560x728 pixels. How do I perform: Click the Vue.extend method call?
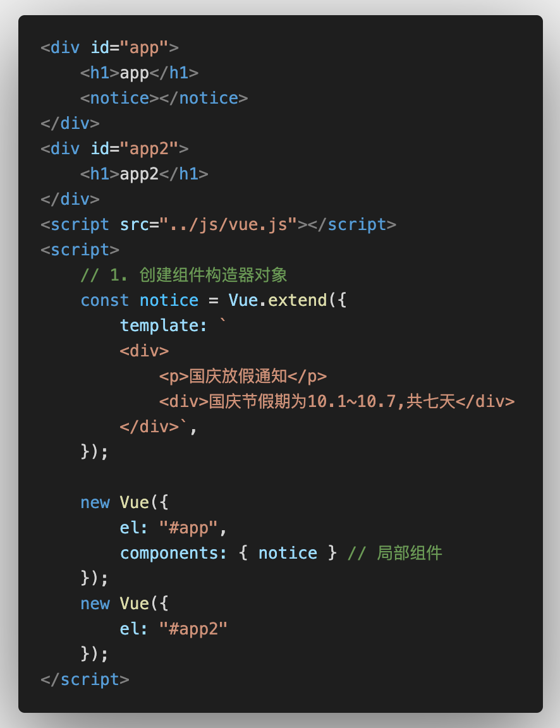(277, 300)
